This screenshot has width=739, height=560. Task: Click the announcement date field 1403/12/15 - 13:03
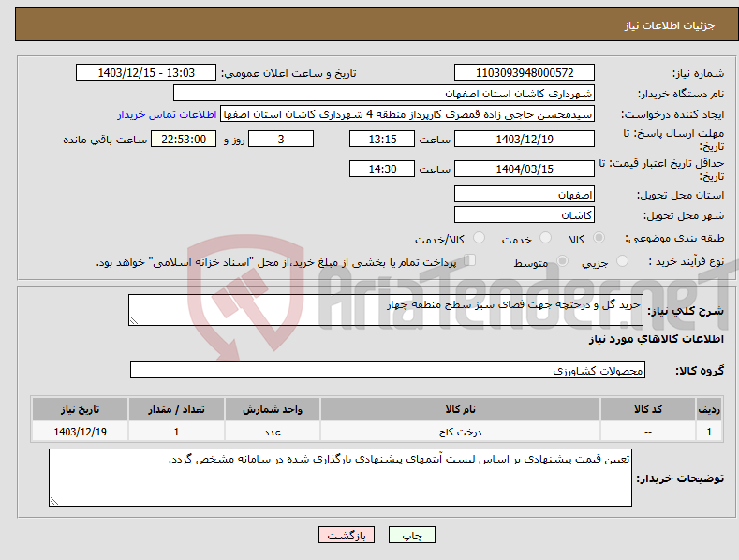click(146, 73)
